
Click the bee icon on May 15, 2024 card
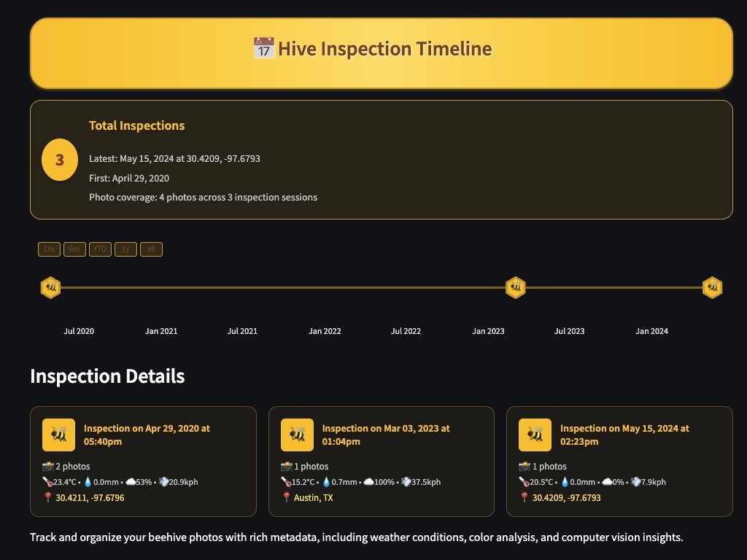(535, 435)
